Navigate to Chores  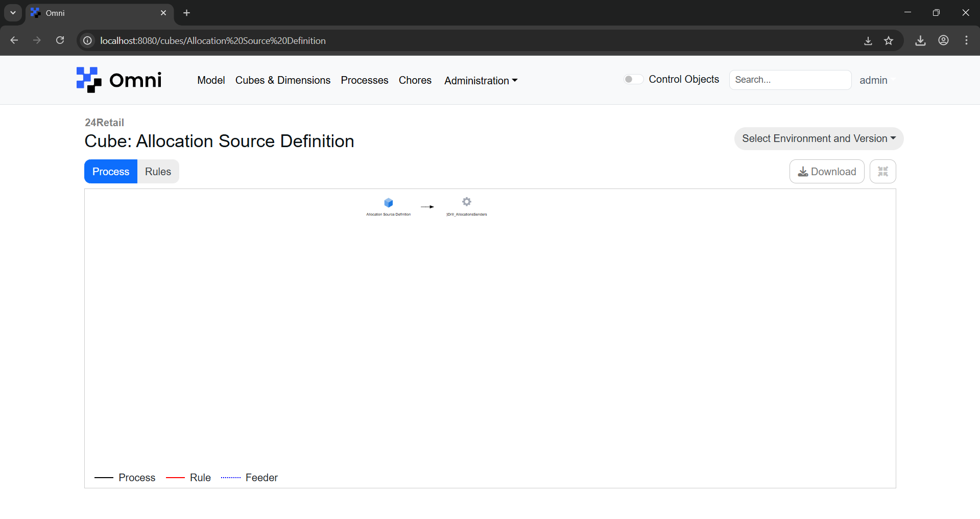click(415, 80)
